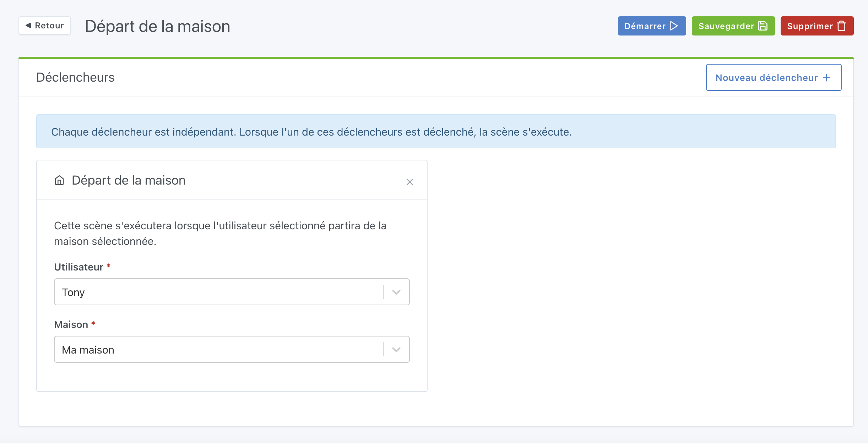Image resolution: width=868 pixels, height=443 pixels.
Task: Open the Utilisateur dropdown showing Tony
Action: click(x=218, y=292)
